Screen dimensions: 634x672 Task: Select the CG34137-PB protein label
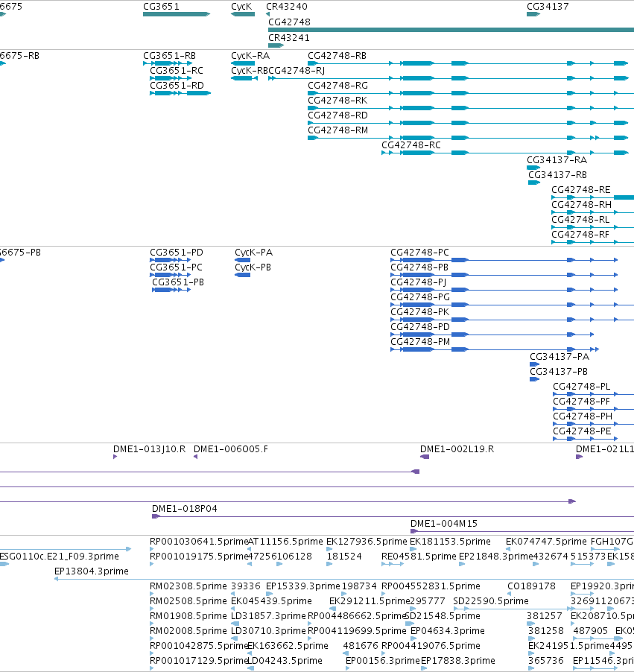coord(559,372)
